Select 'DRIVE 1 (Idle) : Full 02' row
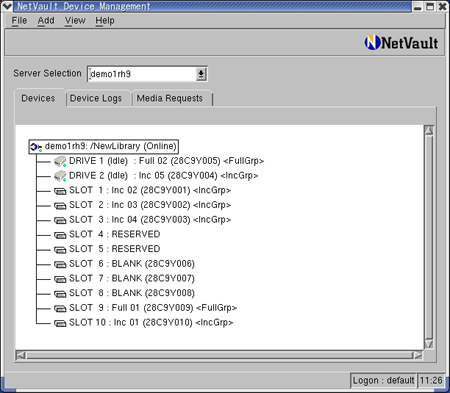 pos(159,161)
